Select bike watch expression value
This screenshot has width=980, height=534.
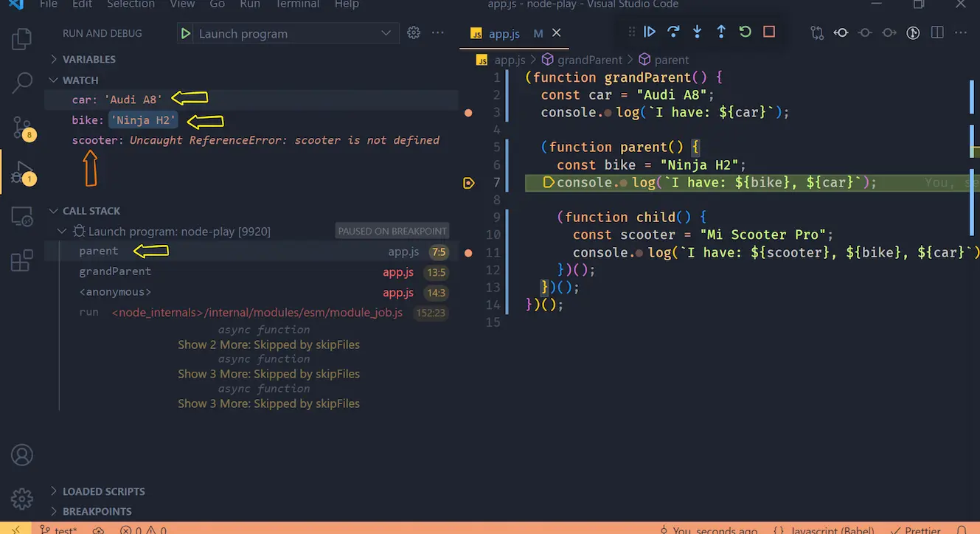(x=144, y=120)
